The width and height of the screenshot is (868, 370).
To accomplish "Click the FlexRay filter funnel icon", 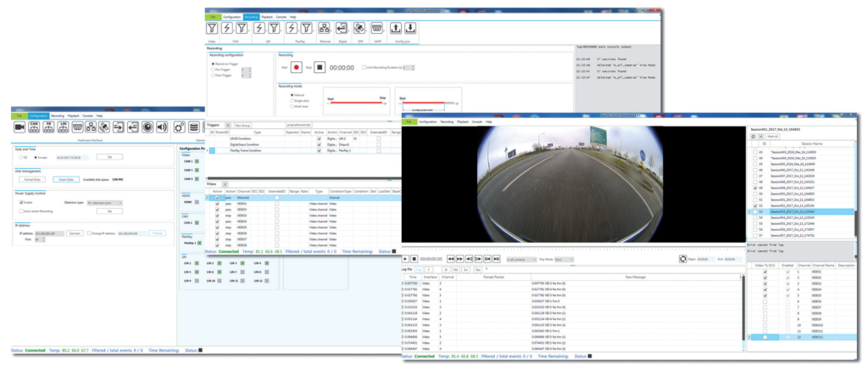I will 306,28.
